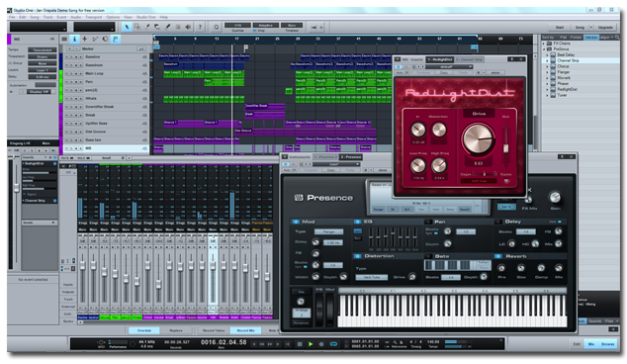Click the Overdub button
This screenshot has height=364, width=627.
coord(144,330)
